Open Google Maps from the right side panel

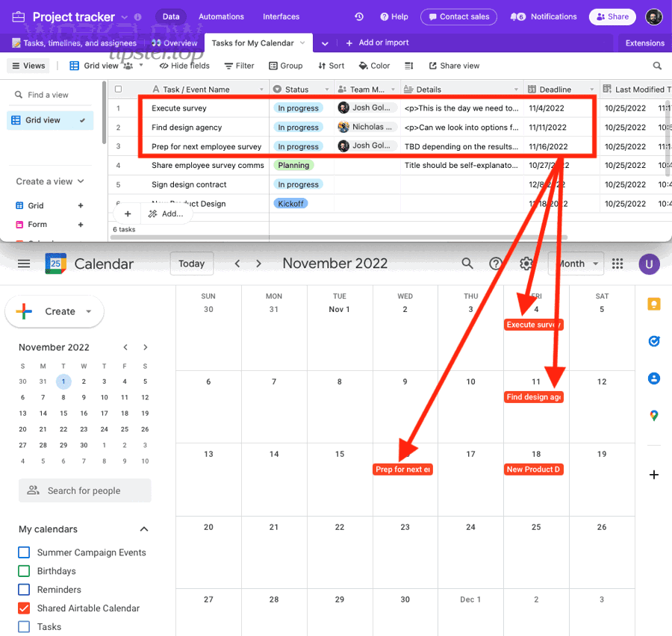click(x=654, y=416)
